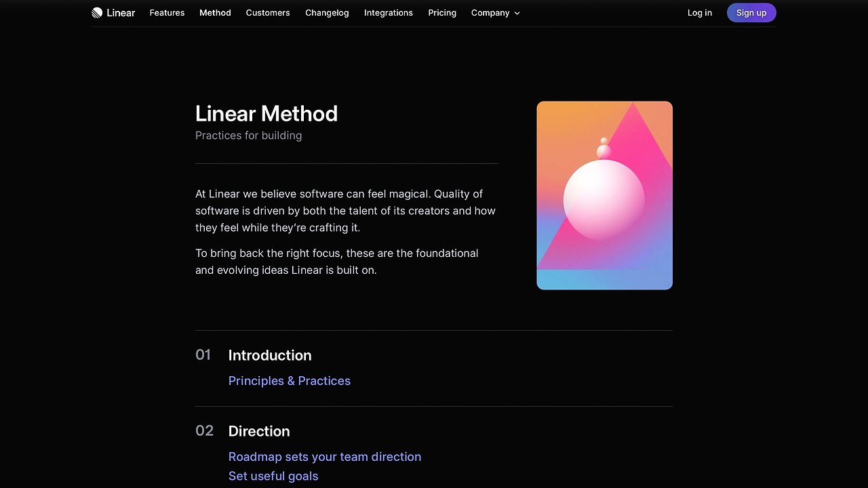Viewport: 868px width, 488px height.
Task: Click the Introduction section heading
Action: (x=270, y=355)
